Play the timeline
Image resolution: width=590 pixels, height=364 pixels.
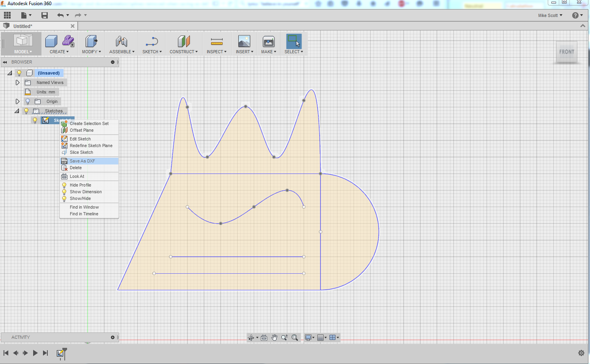click(35, 353)
